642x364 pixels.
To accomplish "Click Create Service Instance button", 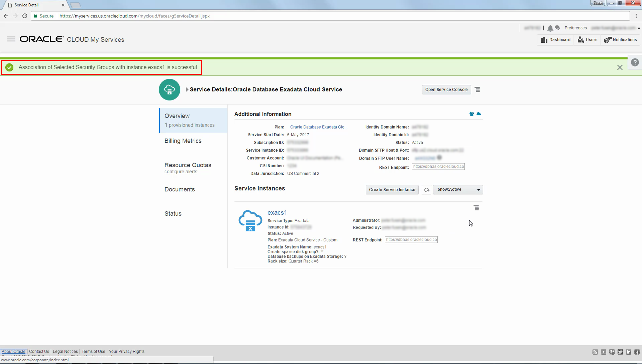I will click(x=392, y=190).
